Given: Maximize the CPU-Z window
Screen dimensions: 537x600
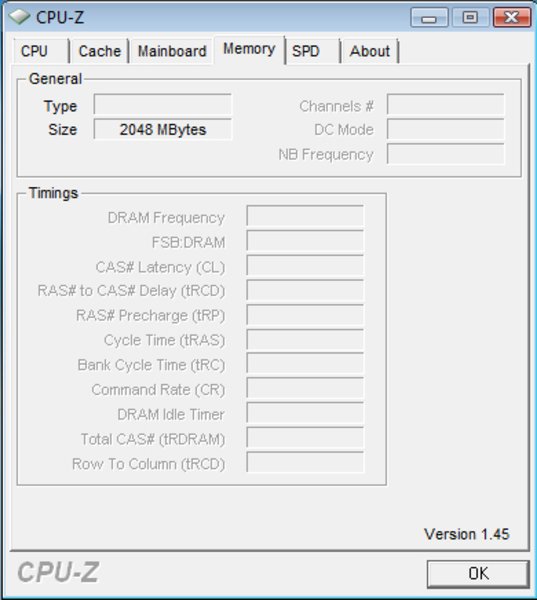Looking at the screenshot, I should click(470, 18).
